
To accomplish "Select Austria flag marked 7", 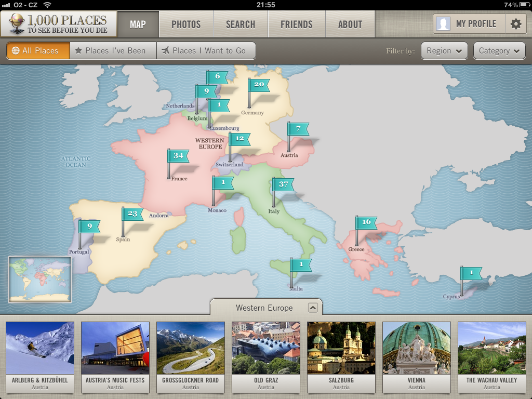I will (298, 129).
